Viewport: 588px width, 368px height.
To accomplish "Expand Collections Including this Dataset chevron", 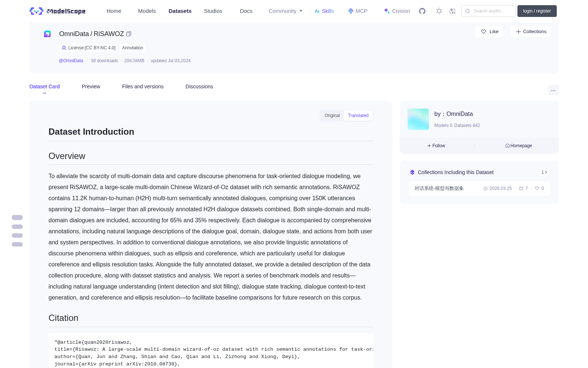I will pos(544,172).
